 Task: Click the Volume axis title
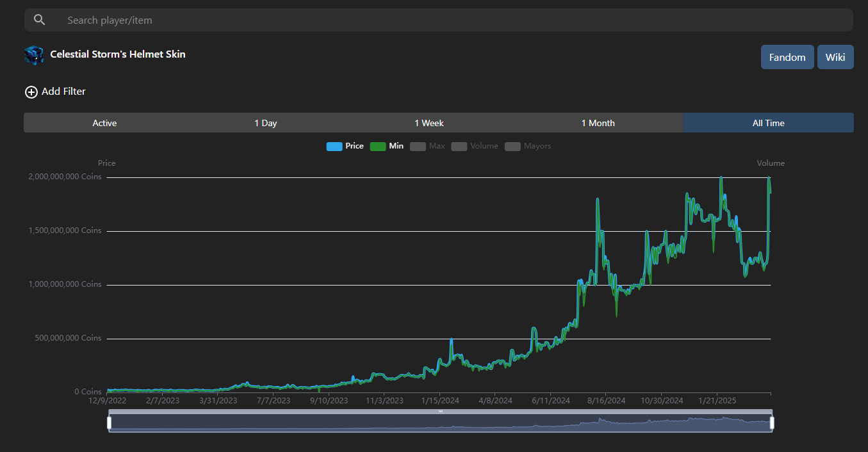771,163
